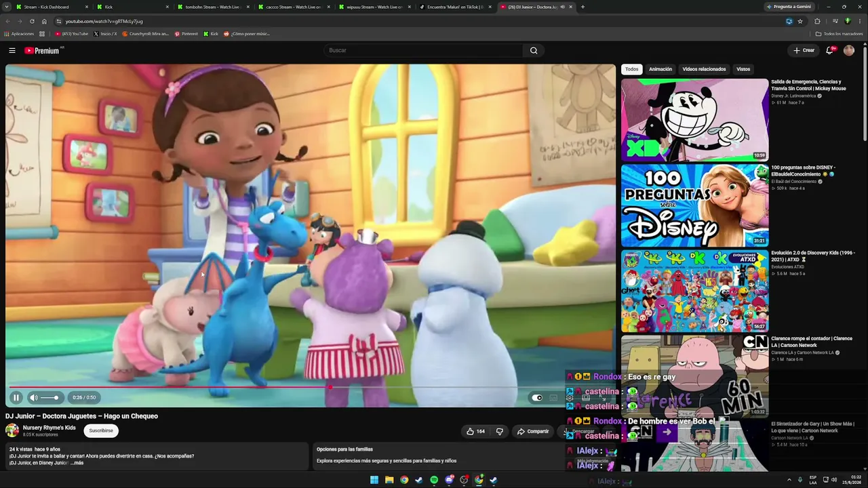The image size is (868, 488).
Task: Open the Inicio / X bookmark
Action: click(x=105, y=34)
